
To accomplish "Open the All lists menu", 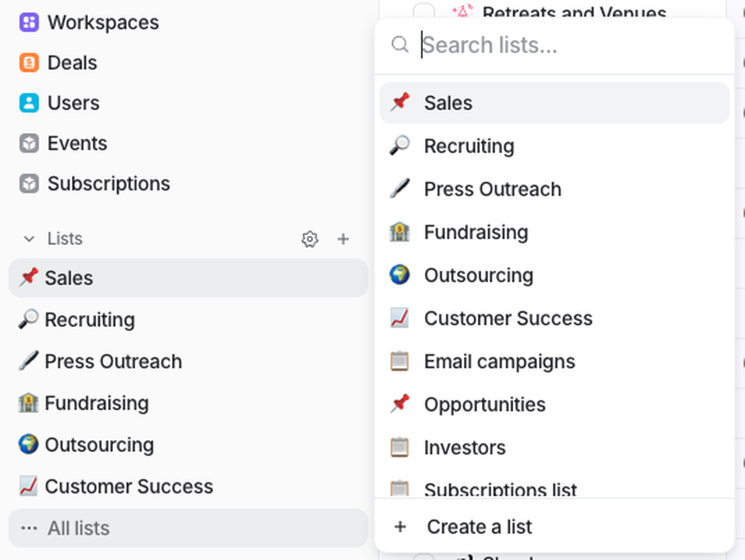I will point(188,528).
